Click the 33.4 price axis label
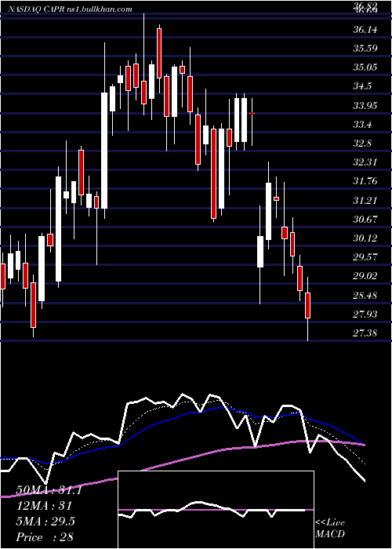 tap(363, 125)
